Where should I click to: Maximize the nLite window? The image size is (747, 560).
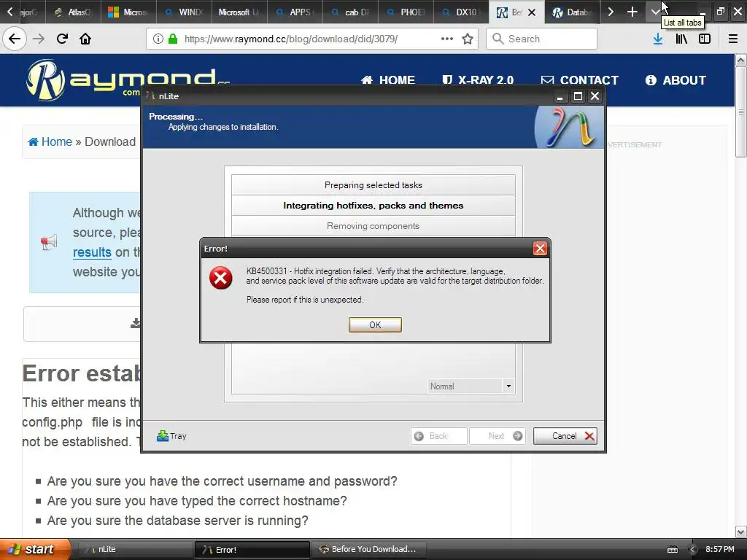[x=578, y=96]
